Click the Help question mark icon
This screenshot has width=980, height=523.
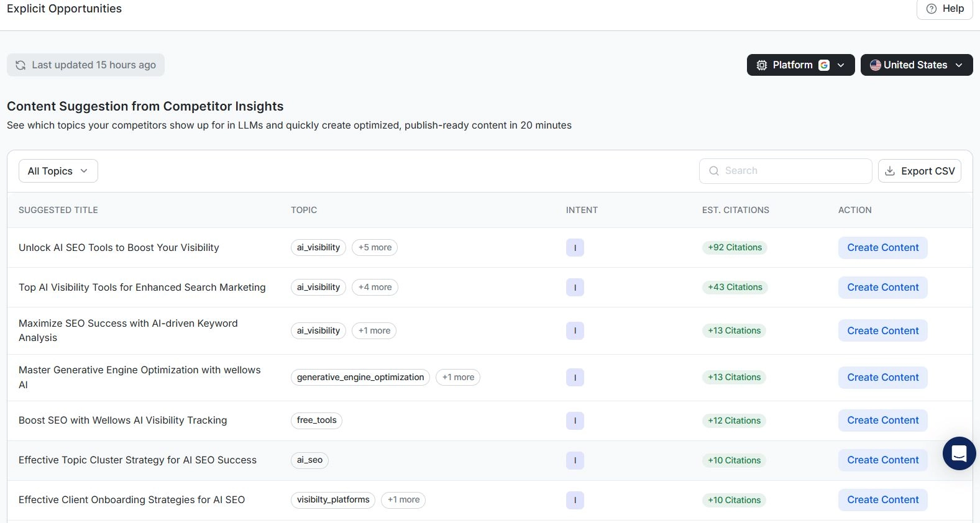click(931, 9)
